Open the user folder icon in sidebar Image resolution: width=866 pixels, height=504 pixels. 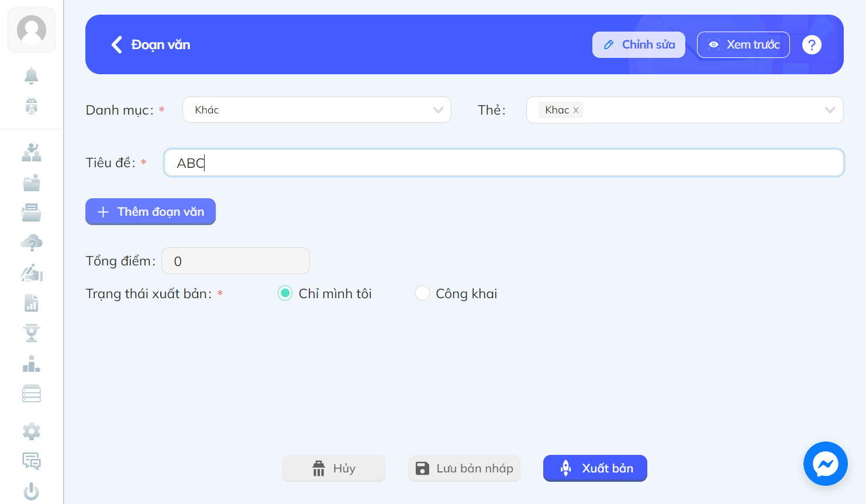(x=32, y=183)
